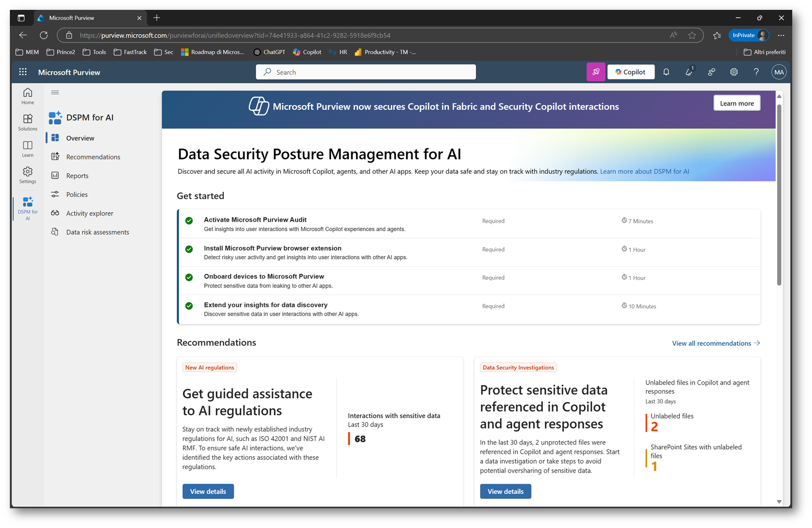Click the scrollbar down arrow
The width and height of the screenshot is (812, 528).
pos(779,501)
